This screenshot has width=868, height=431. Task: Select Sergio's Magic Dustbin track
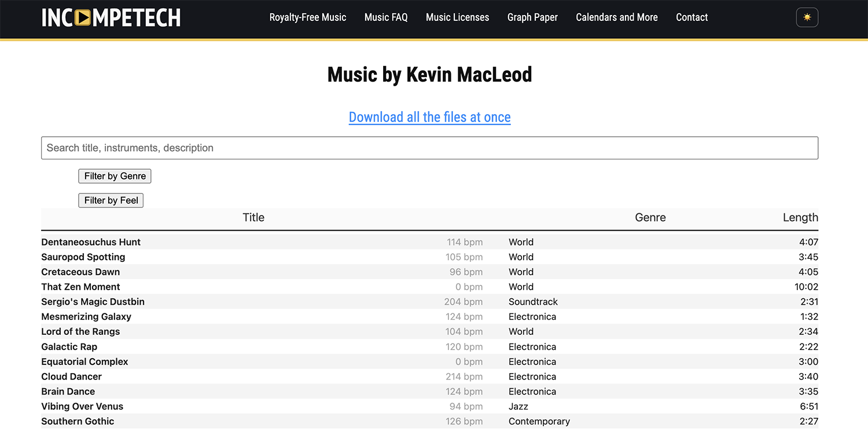pyautogui.click(x=93, y=302)
